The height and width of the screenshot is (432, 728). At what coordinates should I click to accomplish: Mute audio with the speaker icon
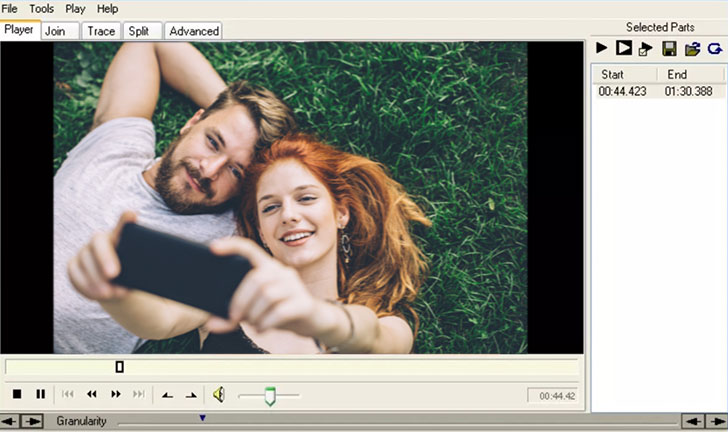pos(219,394)
